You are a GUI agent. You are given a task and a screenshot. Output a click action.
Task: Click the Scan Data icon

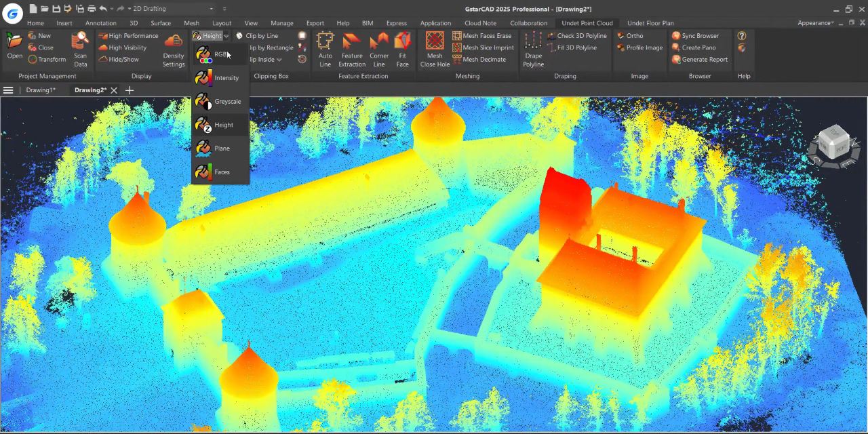point(81,50)
